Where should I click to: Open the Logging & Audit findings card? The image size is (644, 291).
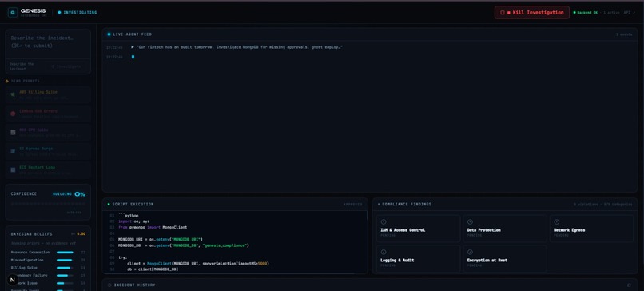pos(418,258)
